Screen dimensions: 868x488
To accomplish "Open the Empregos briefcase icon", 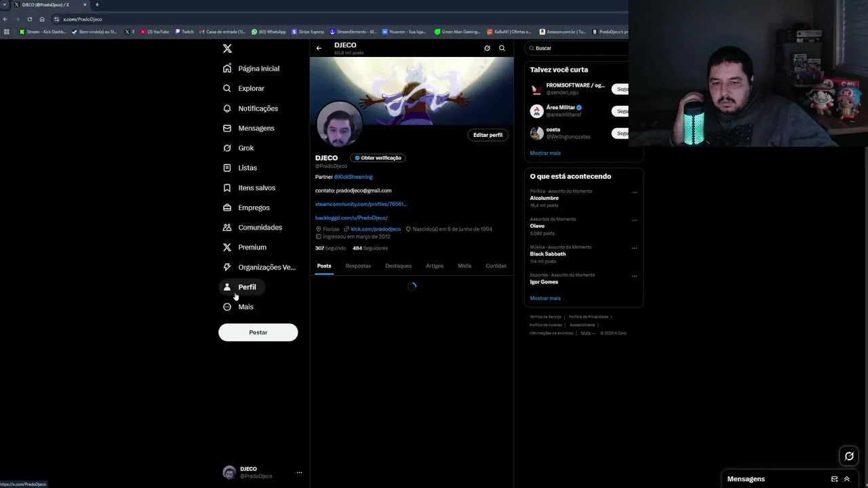I will pos(227,207).
